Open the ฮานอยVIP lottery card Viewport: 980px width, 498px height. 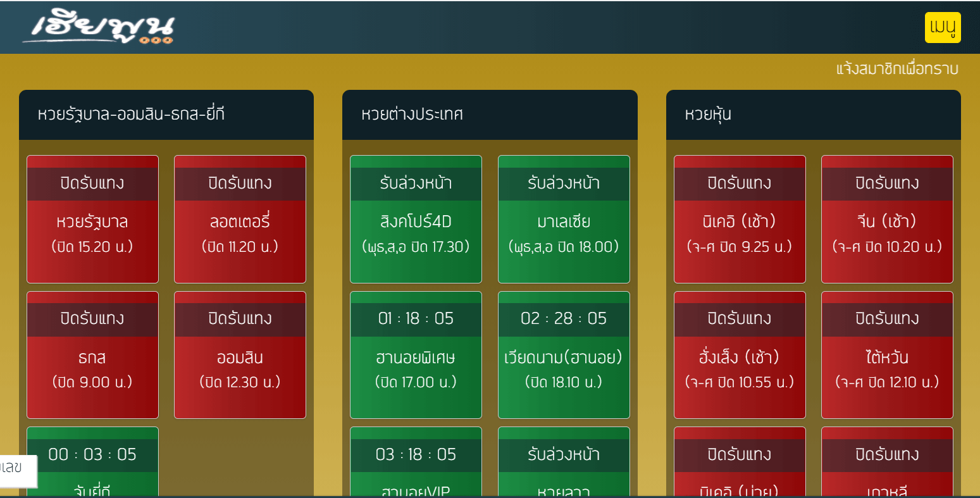[416, 461]
